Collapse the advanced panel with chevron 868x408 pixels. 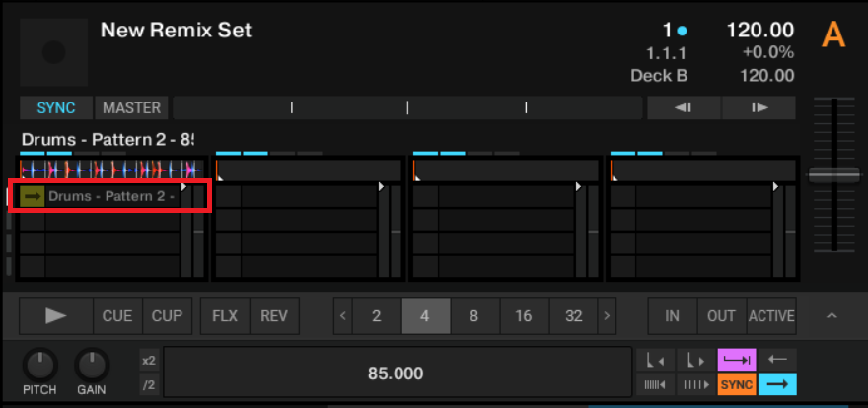tap(832, 316)
